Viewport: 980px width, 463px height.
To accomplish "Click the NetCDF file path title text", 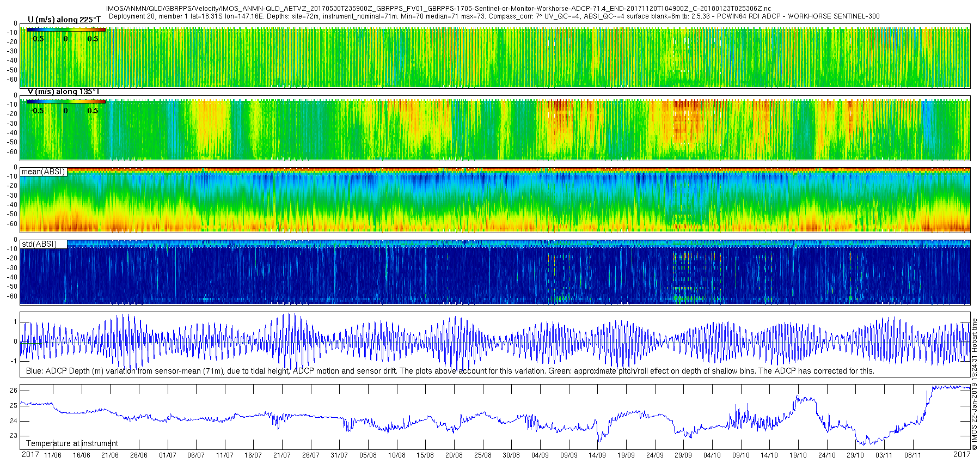I will coord(439,9).
